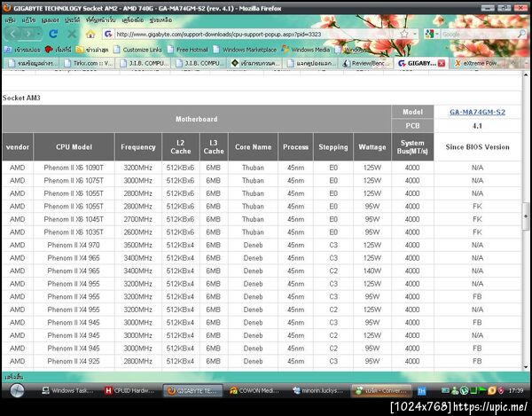Open the history dropdown next to forward button

(x=39, y=34)
